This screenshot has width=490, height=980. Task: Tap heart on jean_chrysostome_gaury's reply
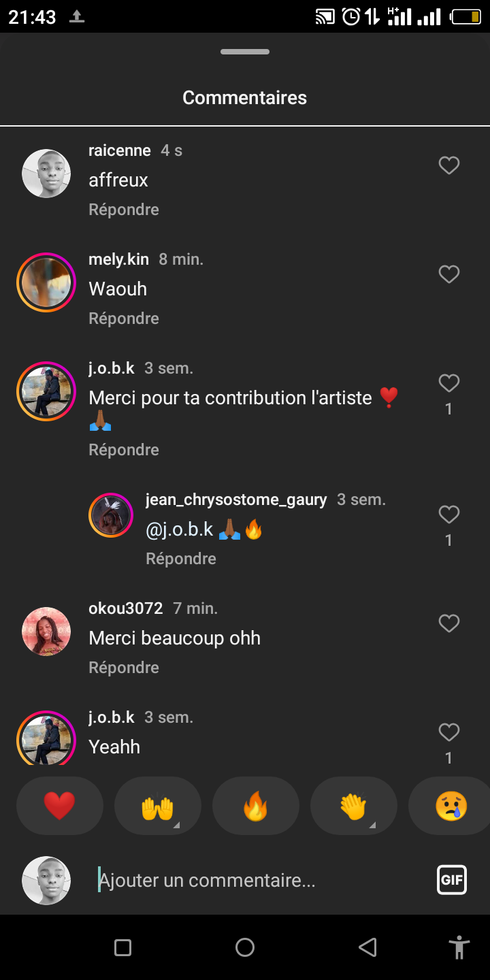pyautogui.click(x=448, y=515)
